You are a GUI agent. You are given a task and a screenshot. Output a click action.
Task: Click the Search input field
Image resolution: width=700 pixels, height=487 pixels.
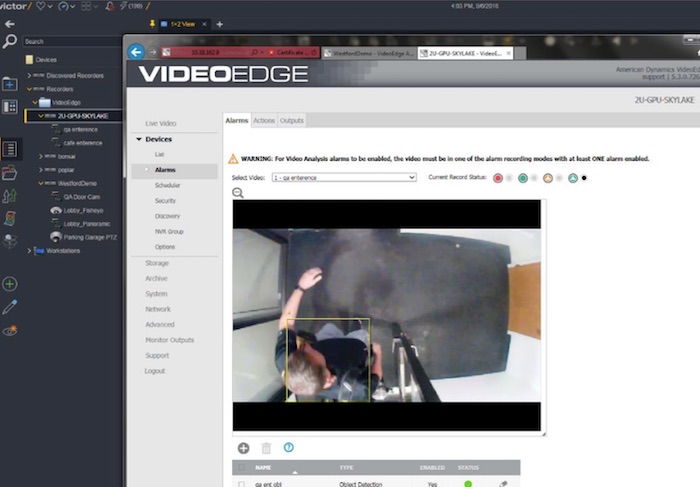click(70, 42)
